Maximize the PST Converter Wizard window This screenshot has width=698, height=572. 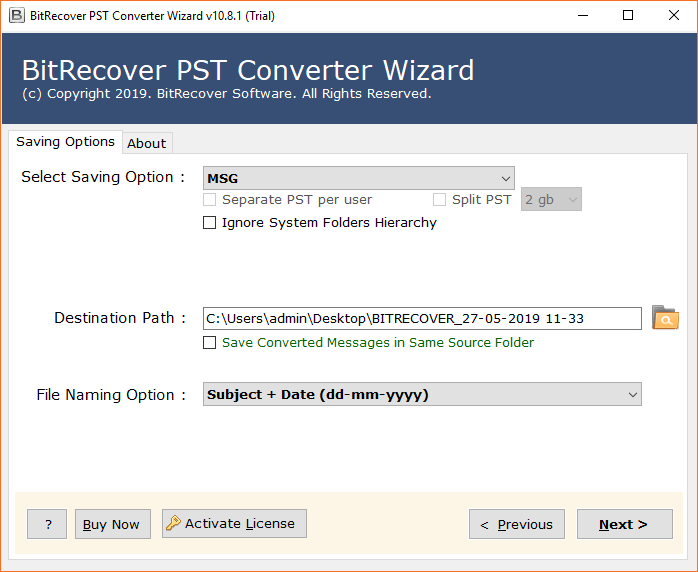click(x=628, y=16)
